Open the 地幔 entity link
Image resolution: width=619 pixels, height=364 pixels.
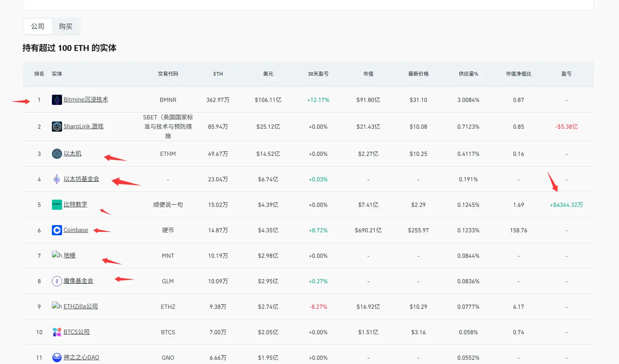(70, 255)
